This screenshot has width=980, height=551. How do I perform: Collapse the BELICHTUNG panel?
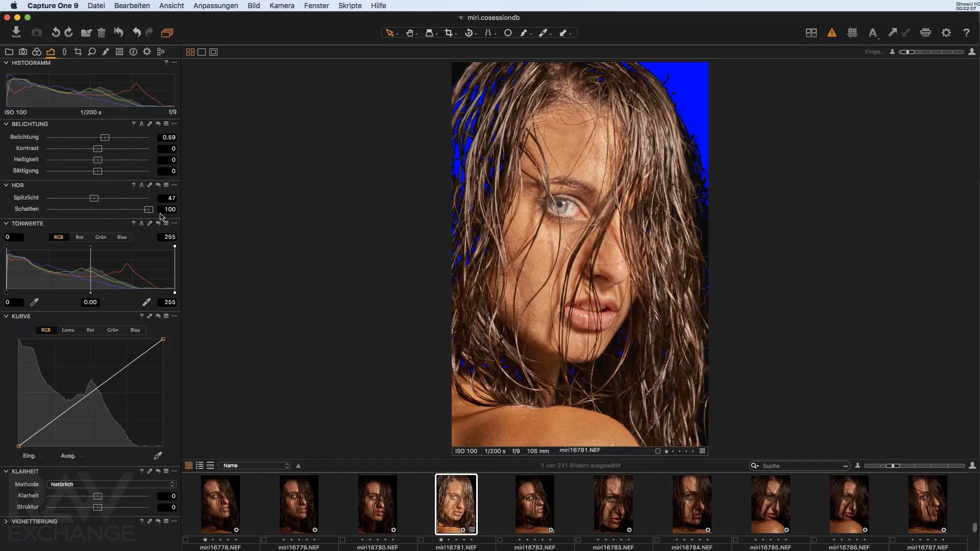(6, 124)
